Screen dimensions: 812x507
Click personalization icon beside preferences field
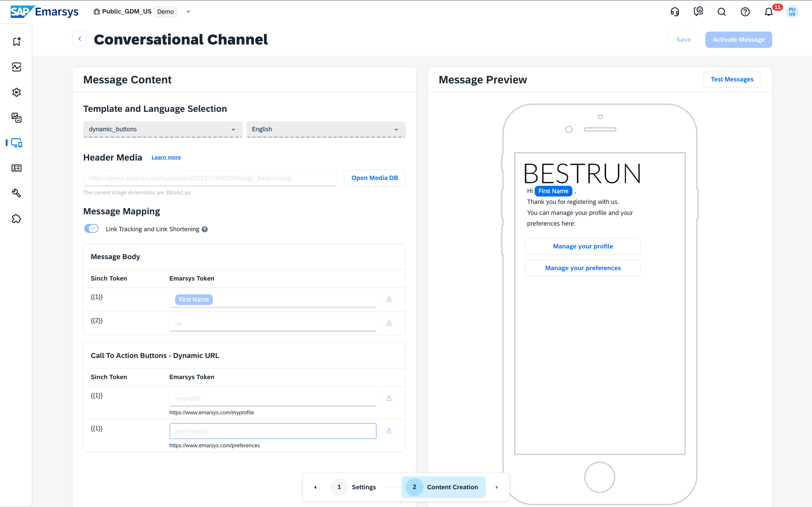click(389, 431)
